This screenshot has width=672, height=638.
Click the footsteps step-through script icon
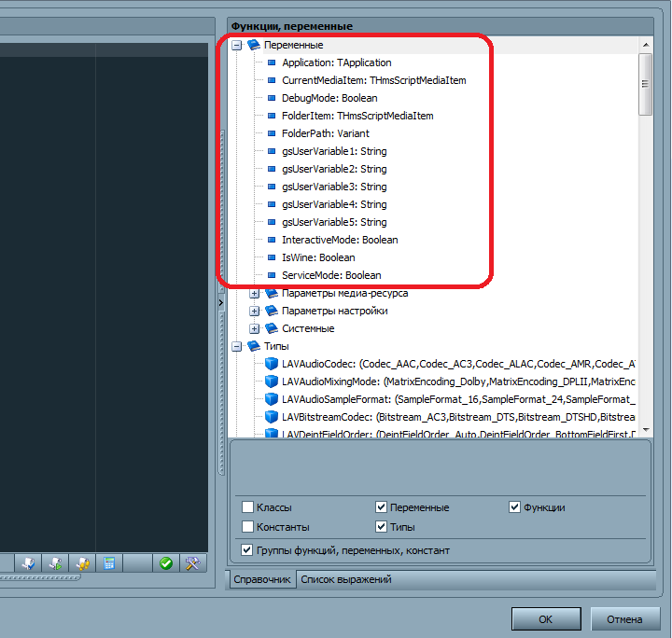pos(83,563)
